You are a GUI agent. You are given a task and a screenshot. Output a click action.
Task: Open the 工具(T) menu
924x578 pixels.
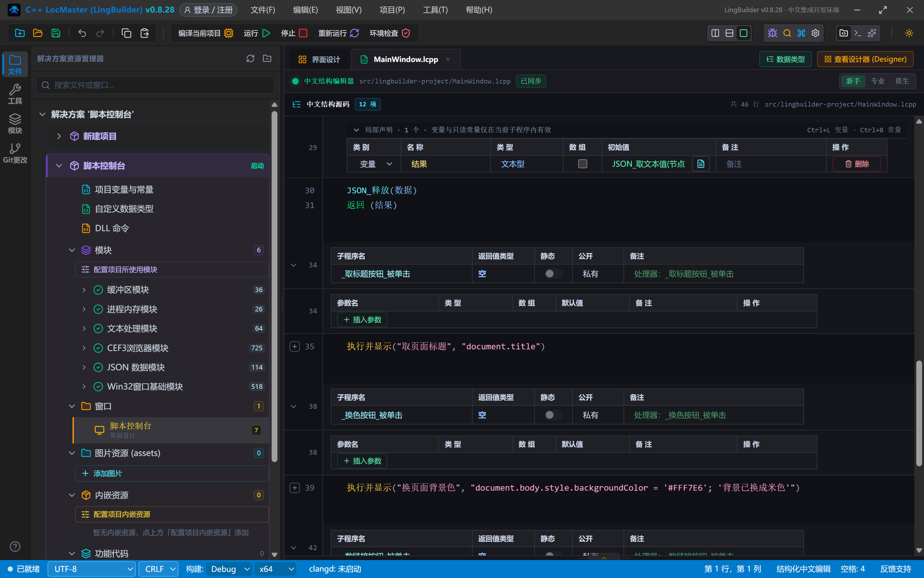(x=435, y=10)
